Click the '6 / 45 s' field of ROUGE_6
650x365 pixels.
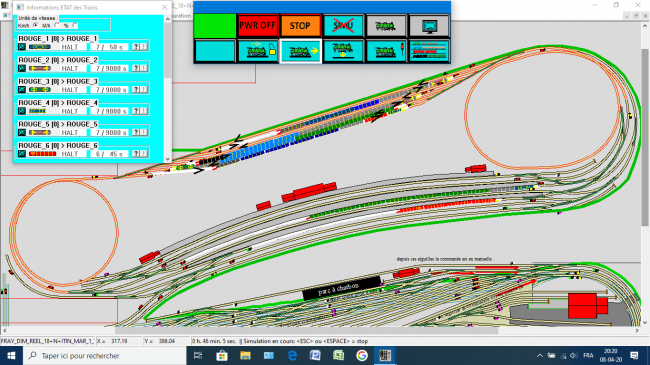pyautogui.click(x=109, y=154)
